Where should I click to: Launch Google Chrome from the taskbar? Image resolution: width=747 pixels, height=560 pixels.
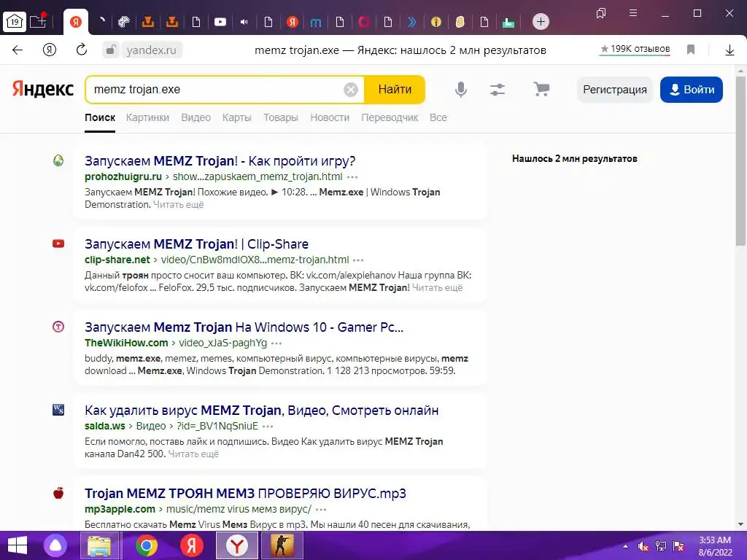[146, 545]
